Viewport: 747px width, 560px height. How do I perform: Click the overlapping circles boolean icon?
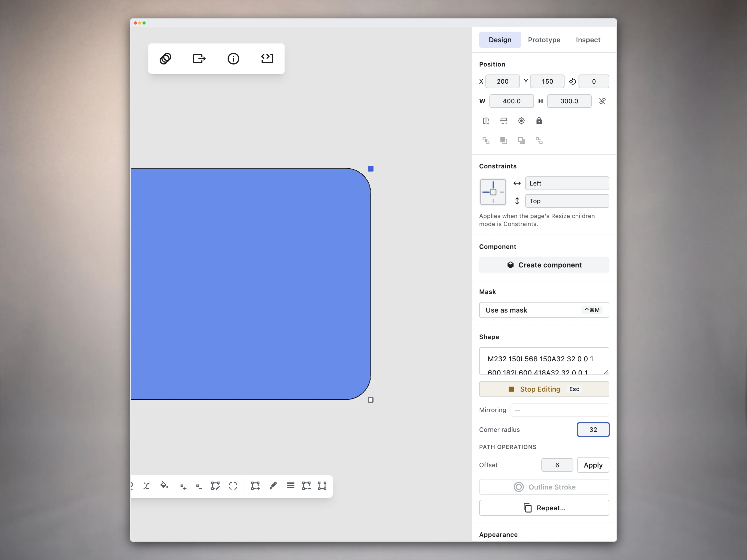[165, 59]
